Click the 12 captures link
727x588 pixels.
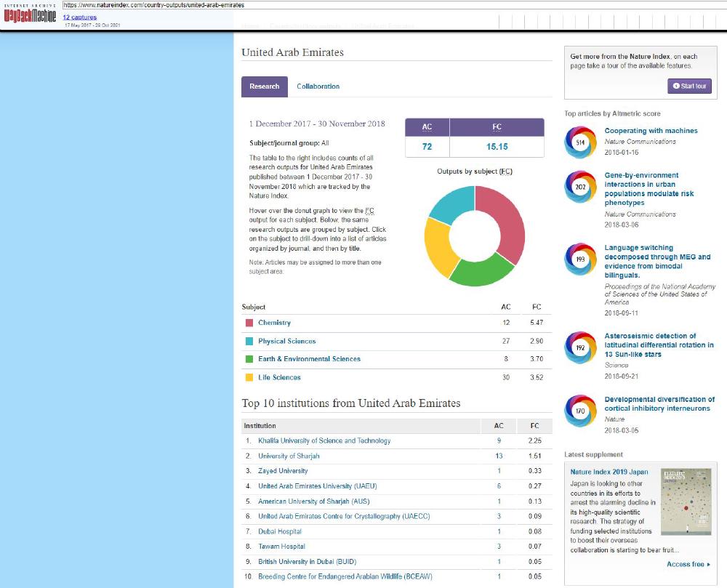(80, 17)
